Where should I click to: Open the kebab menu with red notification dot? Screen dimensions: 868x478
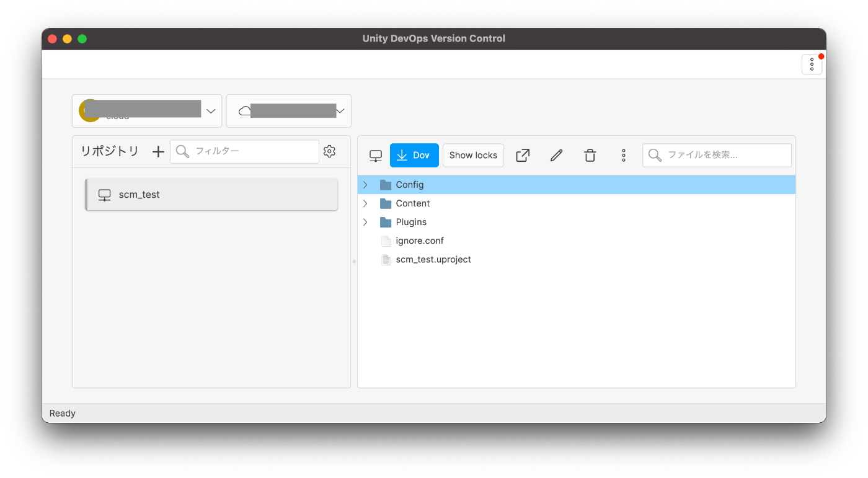pos(812,64)
